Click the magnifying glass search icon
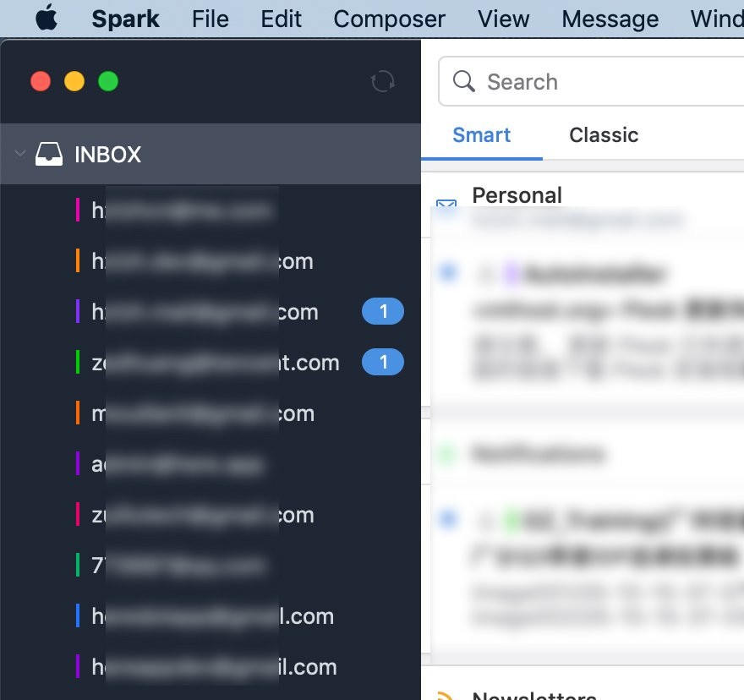This screenshot has width=744, height=700. [x=464, y=82]
